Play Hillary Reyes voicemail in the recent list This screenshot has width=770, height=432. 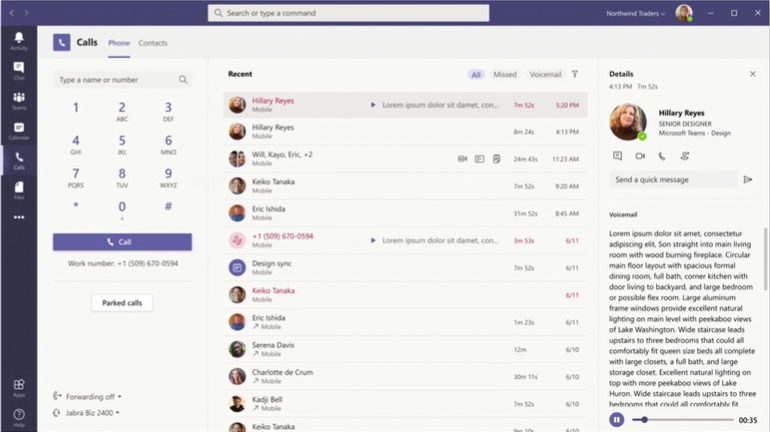[x=373, y=105]
